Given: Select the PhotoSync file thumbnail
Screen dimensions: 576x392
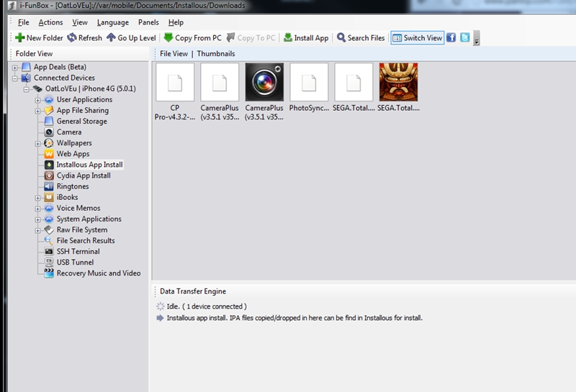Looking at the screenshot, I should click(309, 82).
